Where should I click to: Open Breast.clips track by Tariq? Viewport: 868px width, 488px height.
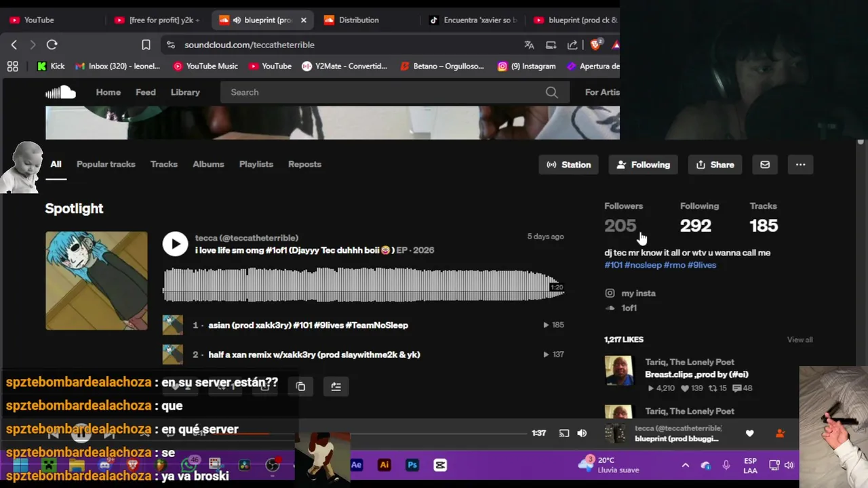pyautogui.click(x=696, y=374)
